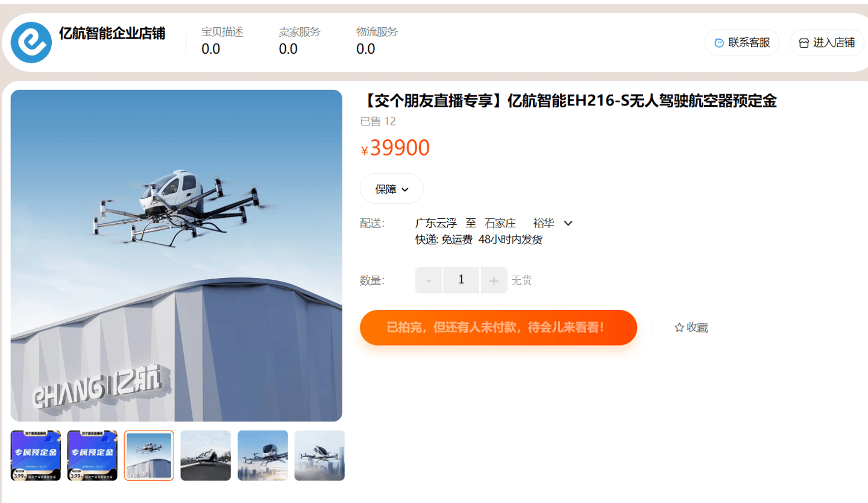The height and width of the screenshot is (503, 868).
Task: Open the delivery destination chevron after 裕华
Action: coord(568,223)
